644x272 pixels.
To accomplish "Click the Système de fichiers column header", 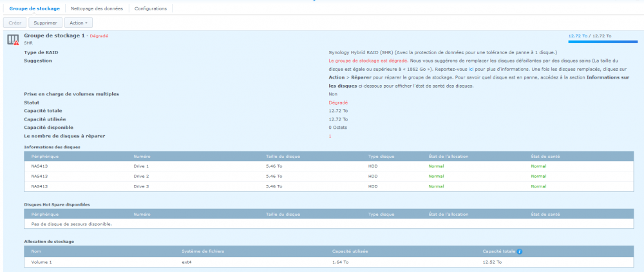I will tap(203, 251).
